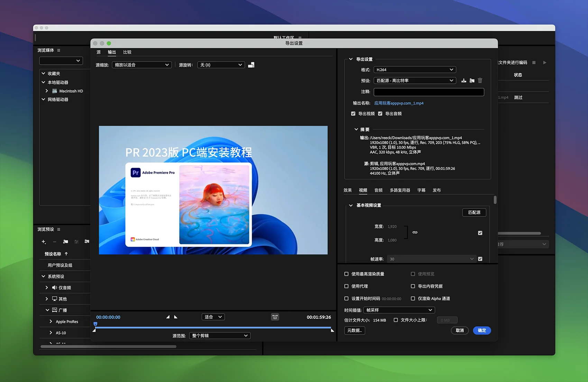
Task: Open the 效果 tab
Action: click(348, 190)
